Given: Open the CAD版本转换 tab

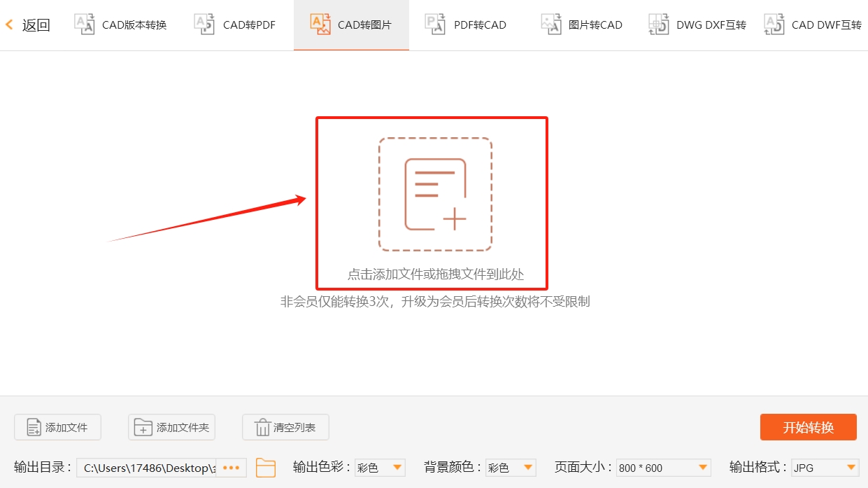Looking at the screenshot, I should click(121, 25).
